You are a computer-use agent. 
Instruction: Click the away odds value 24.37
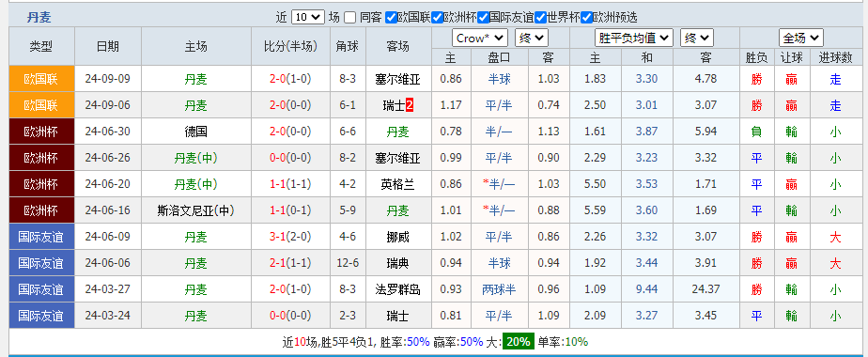tap(705, 289)
